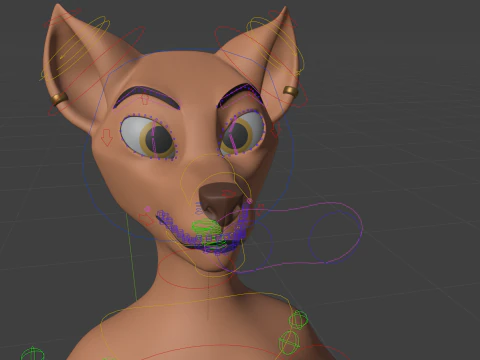Viewport: 480px width, 360px height.
Task: Select the red down-arrow control on left cheek
Action: (107, 137)
